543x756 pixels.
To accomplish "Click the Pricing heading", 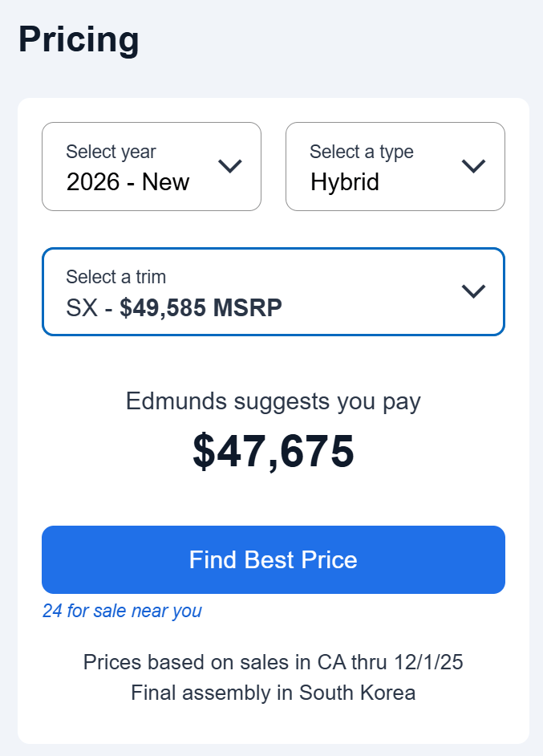I will point(79,39).
